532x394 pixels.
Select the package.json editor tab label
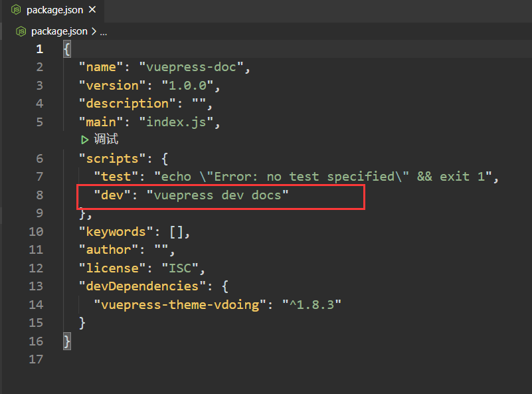tap(54, 10)
